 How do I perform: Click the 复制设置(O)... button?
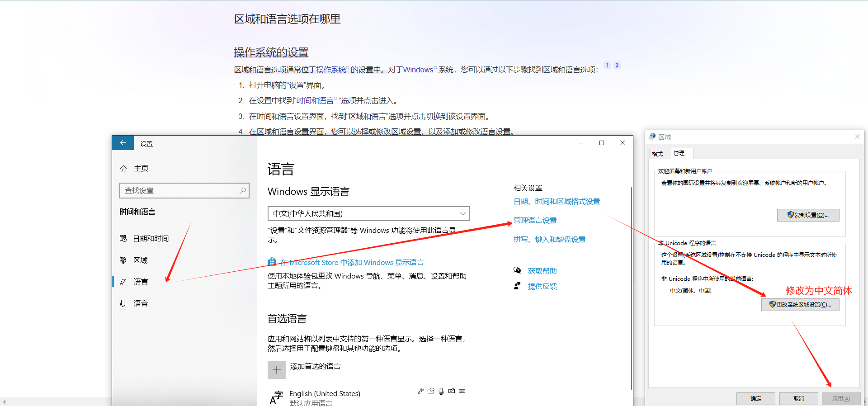click(808, 215)
